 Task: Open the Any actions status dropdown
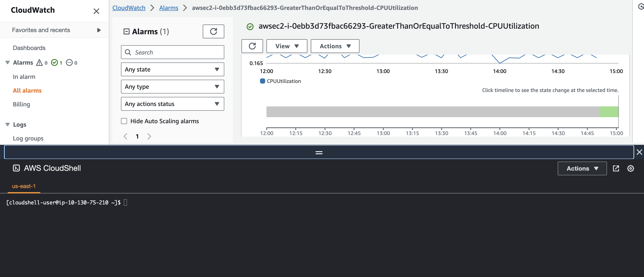(x=172, y=104)
